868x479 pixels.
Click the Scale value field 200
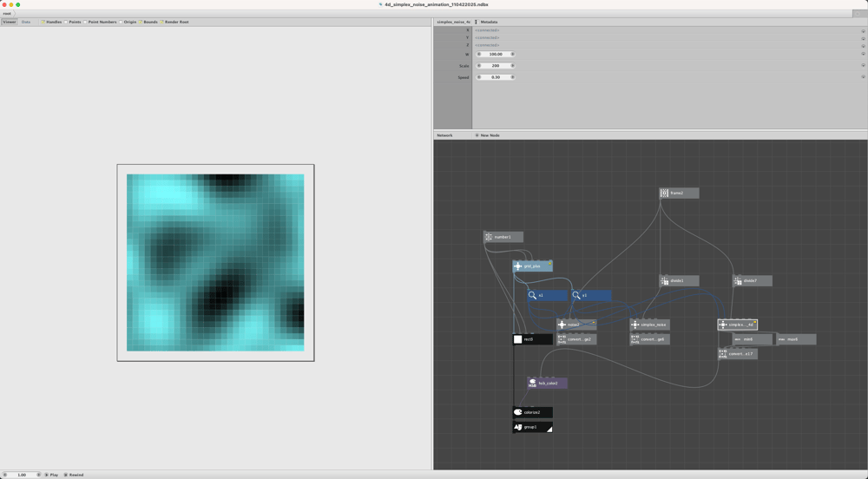pyautogui.click(x=496, y=66)
